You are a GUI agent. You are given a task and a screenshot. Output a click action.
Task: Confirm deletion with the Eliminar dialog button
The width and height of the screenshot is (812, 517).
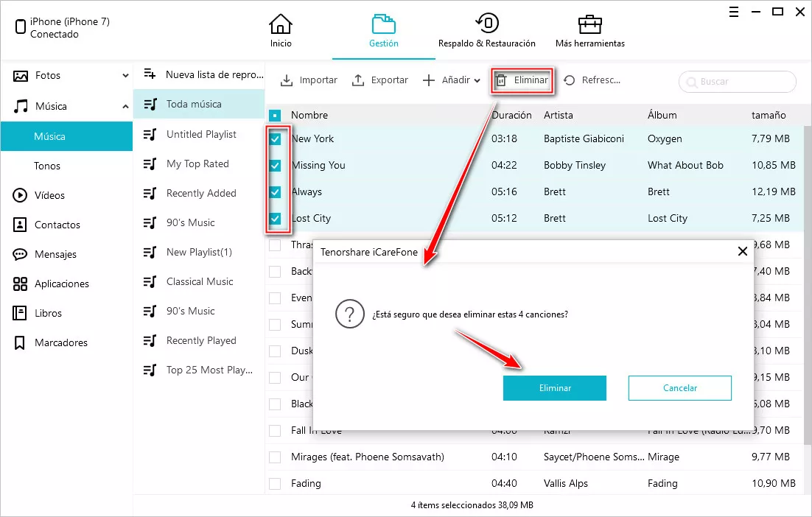click(554, 388)
